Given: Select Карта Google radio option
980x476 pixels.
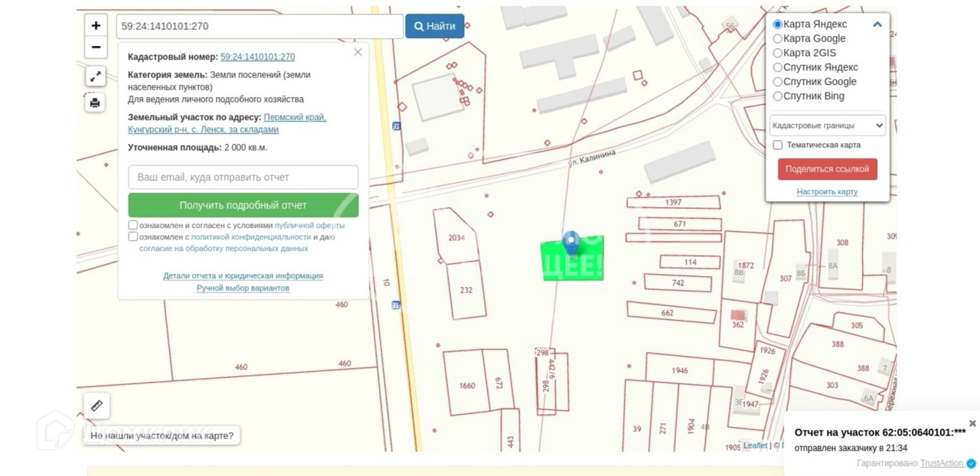Looking at the screenshot, I should click(778, 38).
